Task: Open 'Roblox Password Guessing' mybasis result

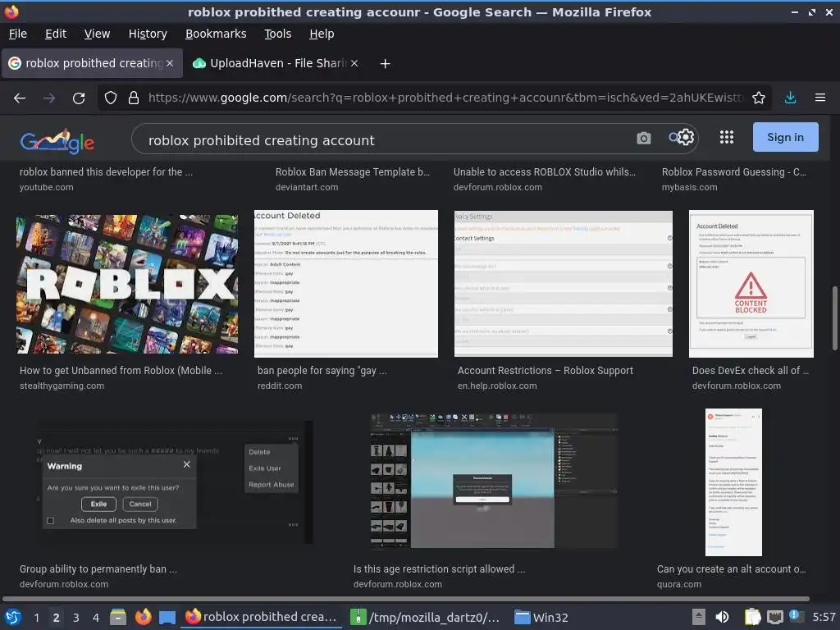Action: pos(734,172)
